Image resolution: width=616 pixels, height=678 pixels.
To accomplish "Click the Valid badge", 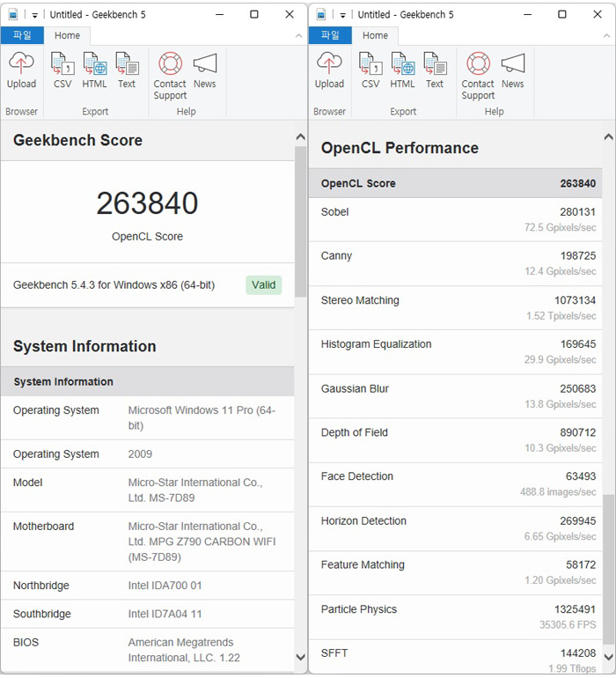I will (264, 285).
